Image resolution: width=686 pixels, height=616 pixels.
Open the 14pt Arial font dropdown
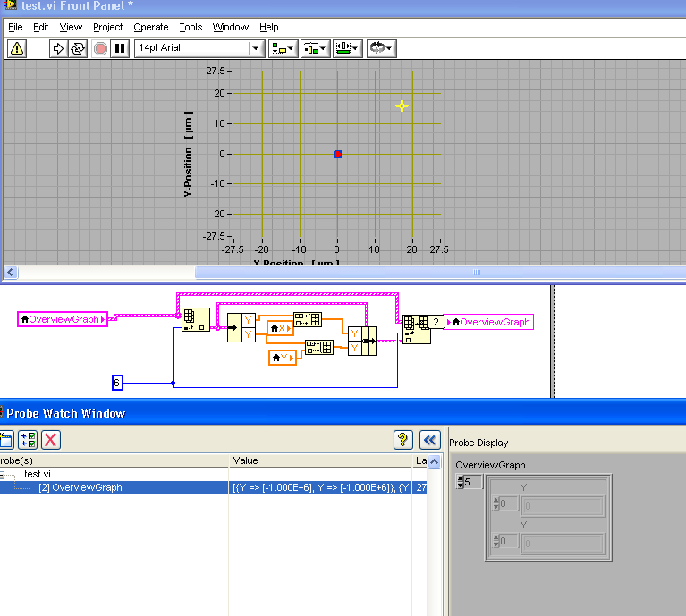pos(256,48)
